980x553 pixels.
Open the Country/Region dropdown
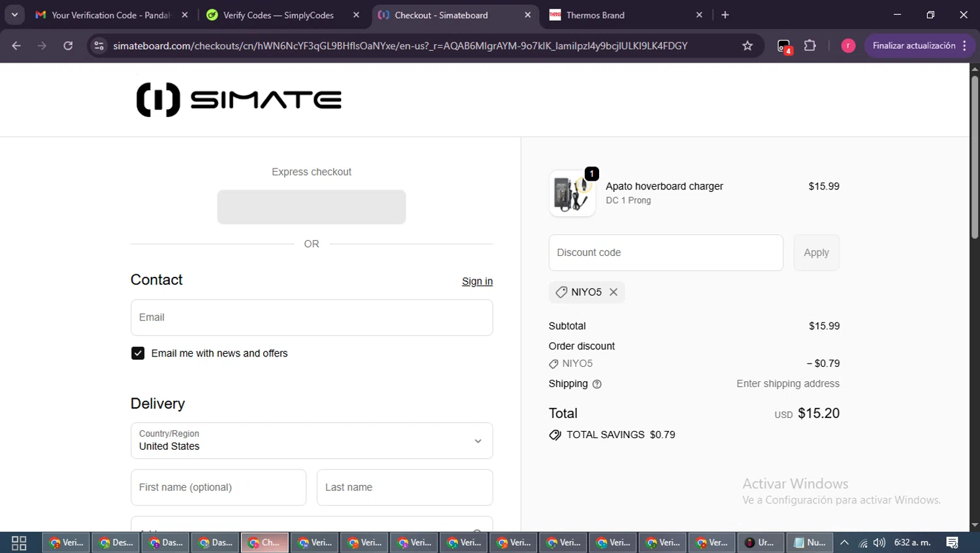pyautogui.click(x=312, y=441)
